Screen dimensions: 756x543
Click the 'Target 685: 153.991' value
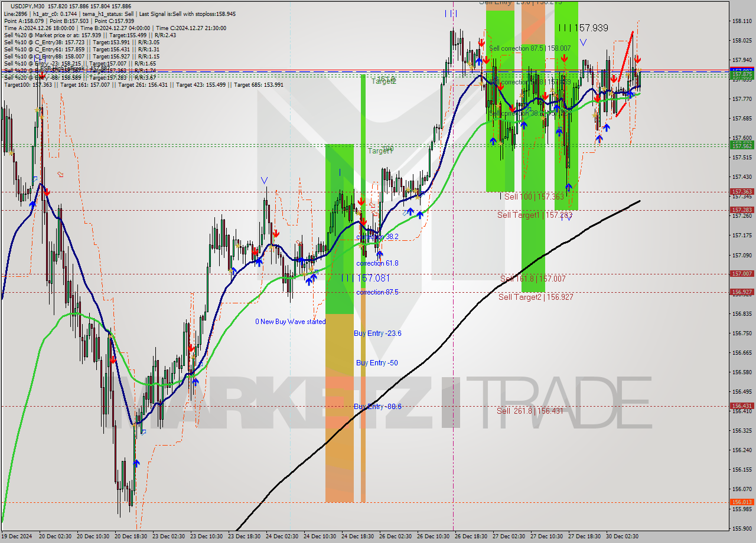pyautogui.click(x=259, y=84)
